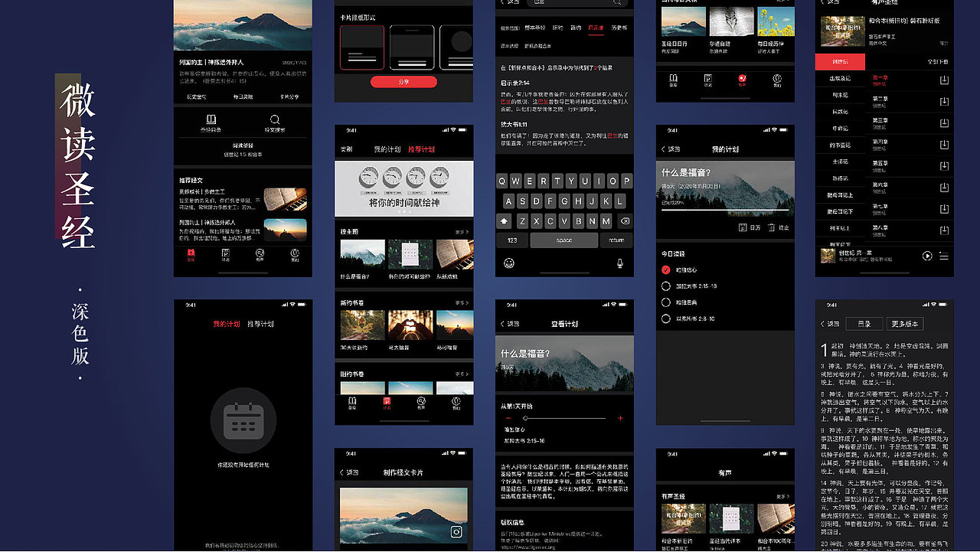Tap the 日历 calendar icon in 我的计划 detail
The height and width of the screenshot is (552, 980).
click(x=743, y=227)
